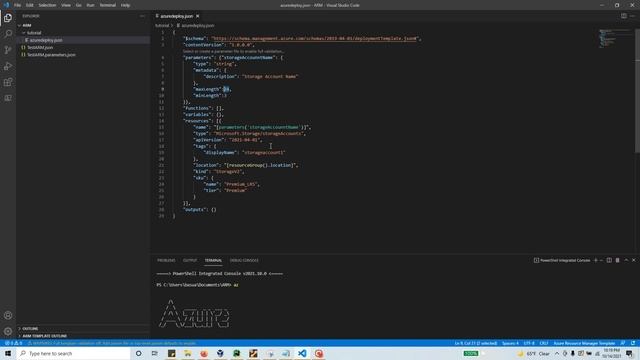Open TestARM.parameters.json in Explorer

51,55
